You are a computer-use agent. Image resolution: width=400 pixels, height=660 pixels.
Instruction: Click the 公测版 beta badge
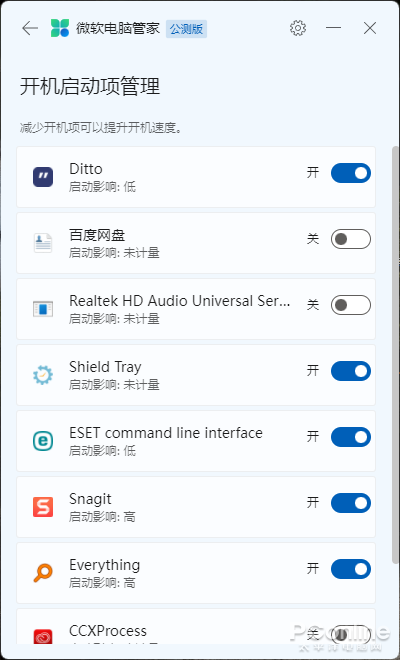coord(186,29)
